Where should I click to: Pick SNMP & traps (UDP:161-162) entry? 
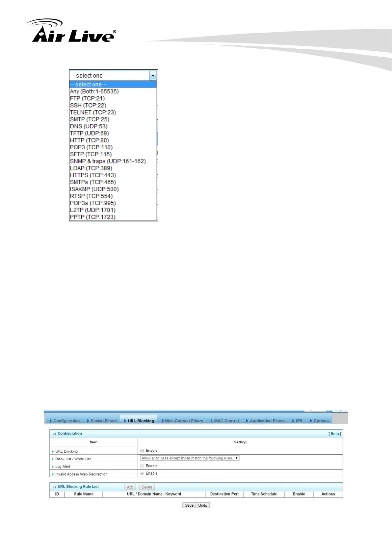(108, 161)
